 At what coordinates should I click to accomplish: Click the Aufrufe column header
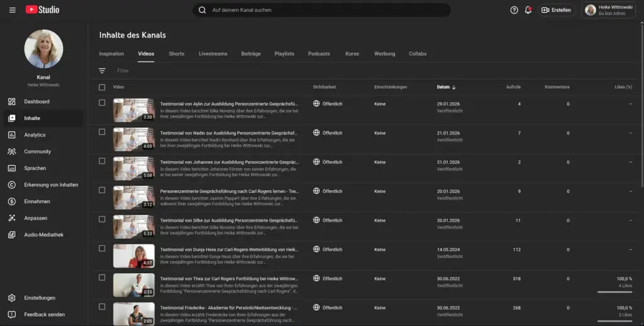[x=513, y=87]
